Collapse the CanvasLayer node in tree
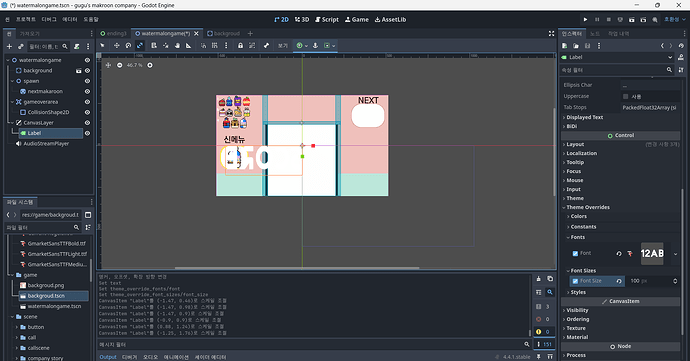 point(13,123)
